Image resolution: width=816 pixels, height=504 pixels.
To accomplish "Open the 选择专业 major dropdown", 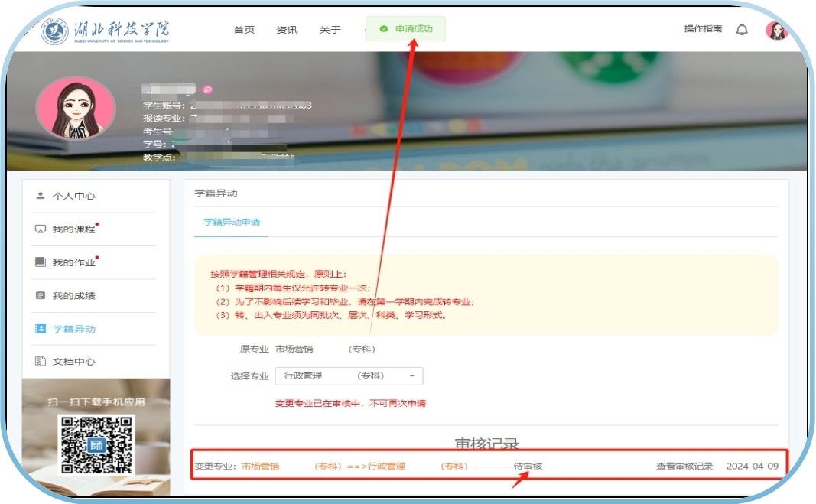I will (348, 376).
